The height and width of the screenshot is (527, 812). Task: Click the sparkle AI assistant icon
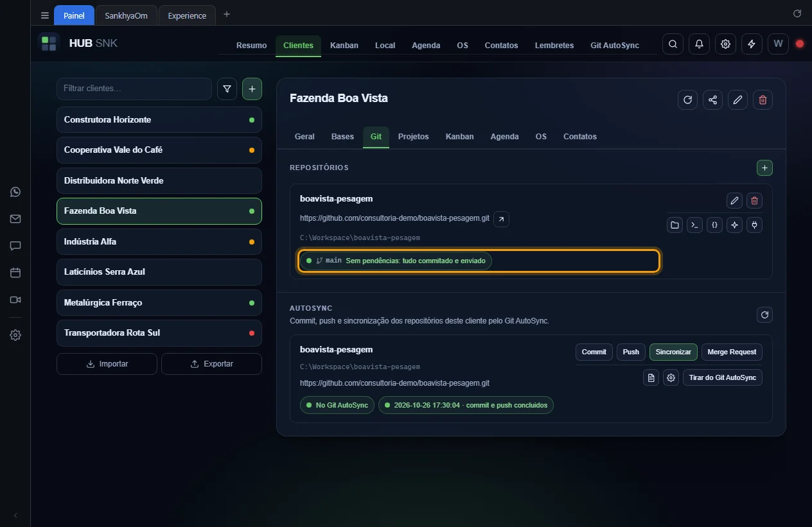[734, 225]
